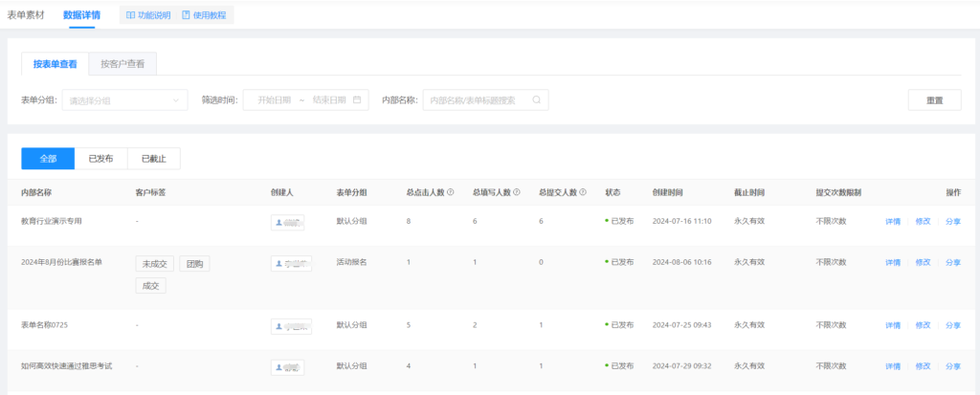Click creator avatar tag in 2024年8月份比赛报名单 row
The height and width of the screenshot is (395, 980).
tap(291, 263)
